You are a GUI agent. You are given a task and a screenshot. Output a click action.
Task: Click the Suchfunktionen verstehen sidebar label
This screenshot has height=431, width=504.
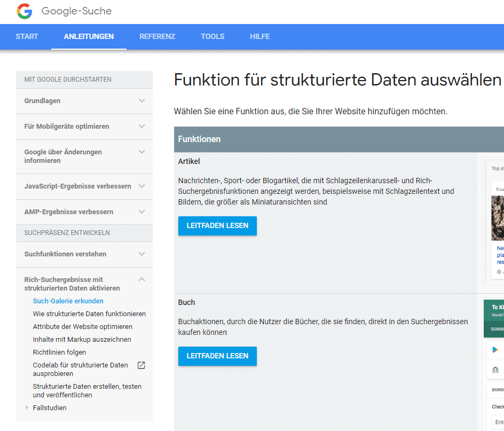65,254
